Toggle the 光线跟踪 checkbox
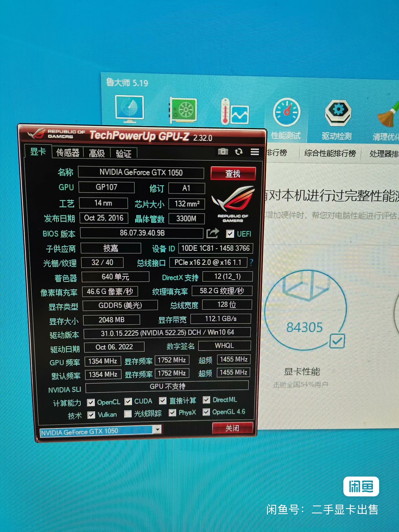 point(128,414)
